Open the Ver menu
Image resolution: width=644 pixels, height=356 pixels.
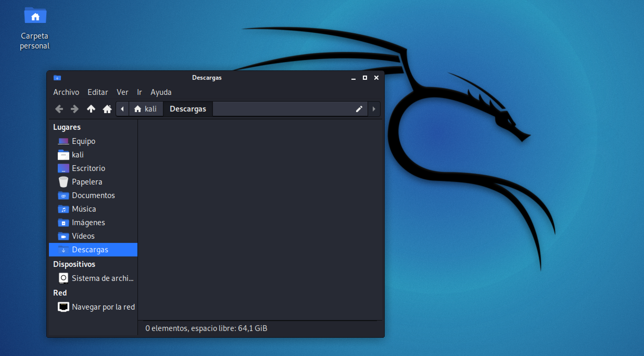(x=122, y=92)
